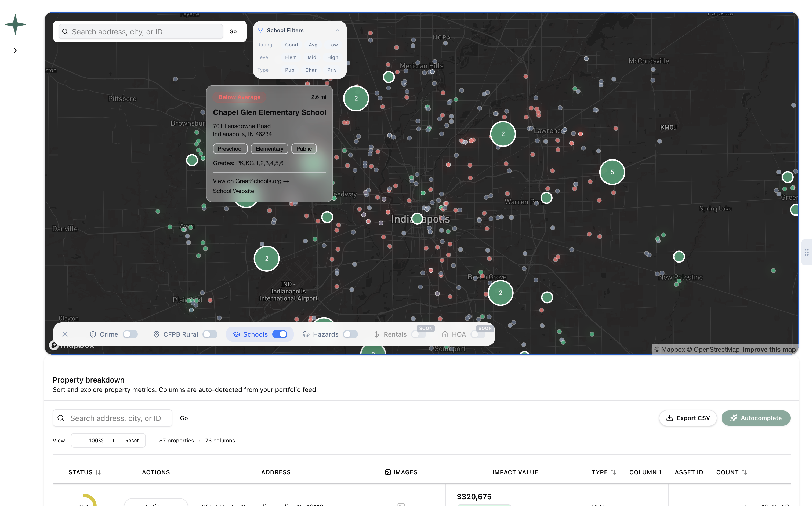
Task: Click the Schools graduation cap icon
Action: point(237,334)
